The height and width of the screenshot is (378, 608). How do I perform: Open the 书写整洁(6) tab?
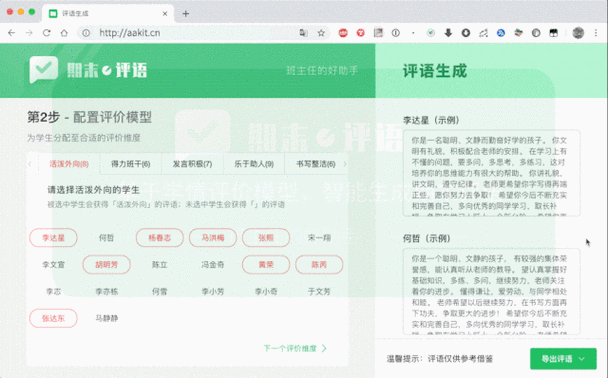(x=316, y=164)
